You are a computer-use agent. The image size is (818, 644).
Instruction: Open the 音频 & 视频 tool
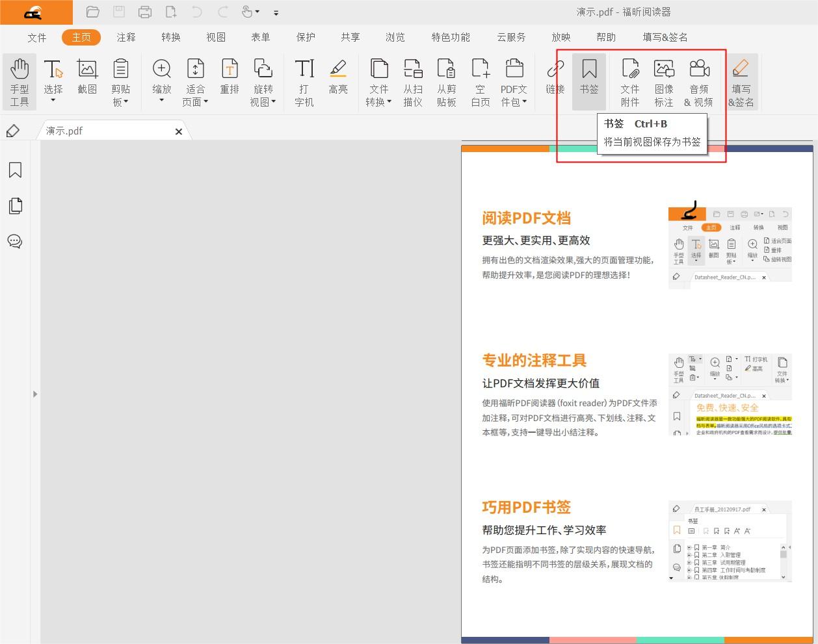700,82
